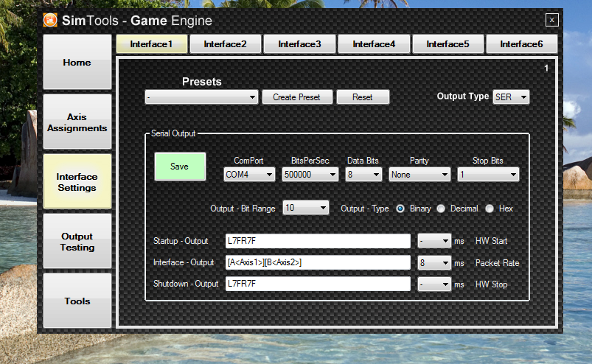Open the Home section

(77, 62)
